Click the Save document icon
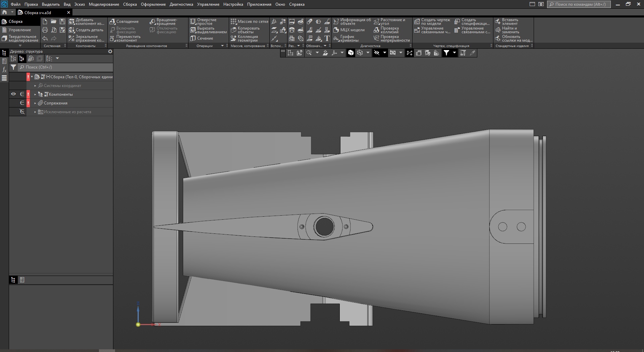Viewport: 644px width, 352px height. 62,21
